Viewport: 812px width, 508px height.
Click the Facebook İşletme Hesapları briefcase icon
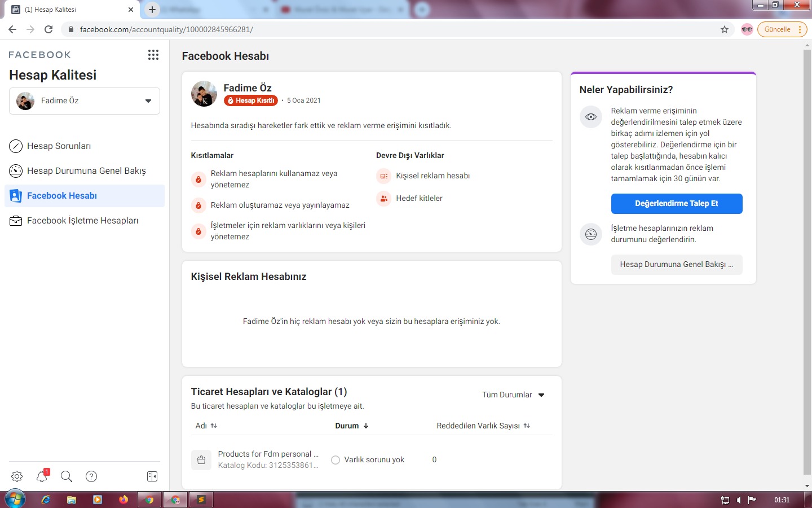(16, 221)
